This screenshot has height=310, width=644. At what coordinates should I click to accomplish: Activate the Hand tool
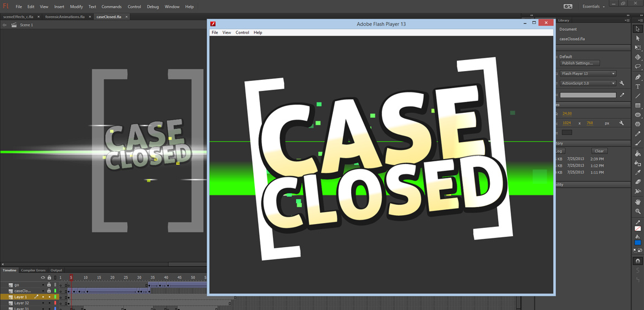[x=637, y=202]
